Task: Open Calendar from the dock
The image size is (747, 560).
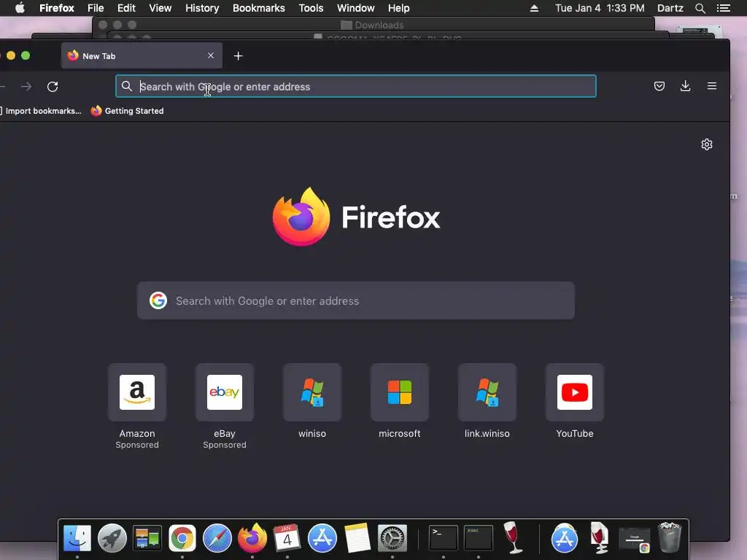Action: coord(287,538)
